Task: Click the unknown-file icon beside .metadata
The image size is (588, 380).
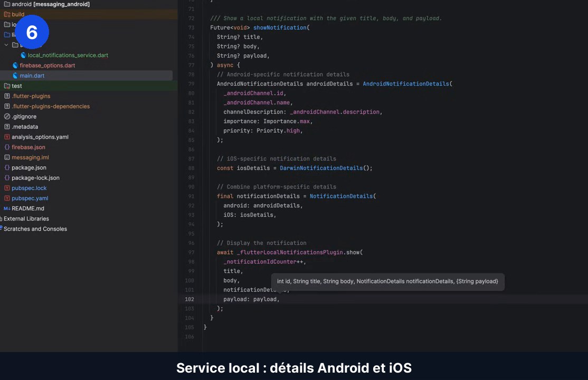Action: (7, 127)
